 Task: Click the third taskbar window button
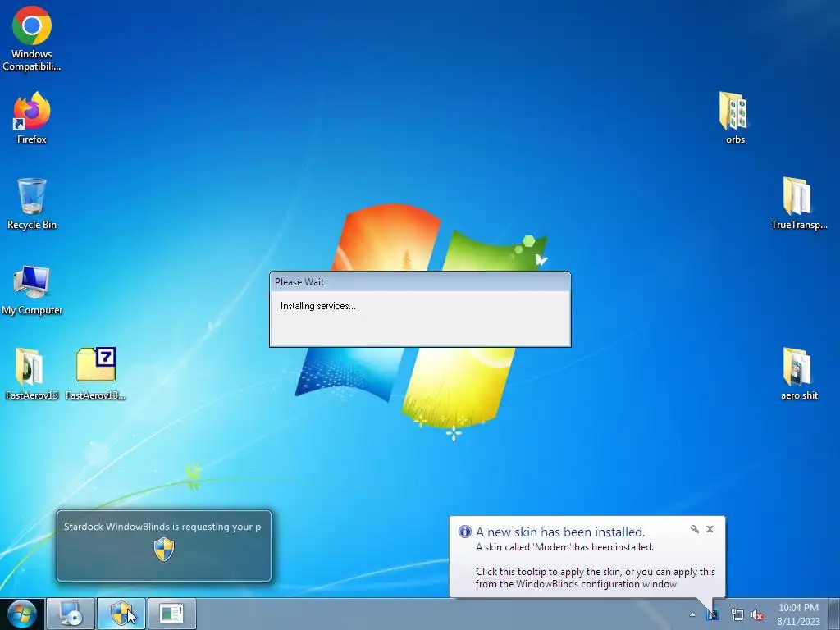pos(172,614)
